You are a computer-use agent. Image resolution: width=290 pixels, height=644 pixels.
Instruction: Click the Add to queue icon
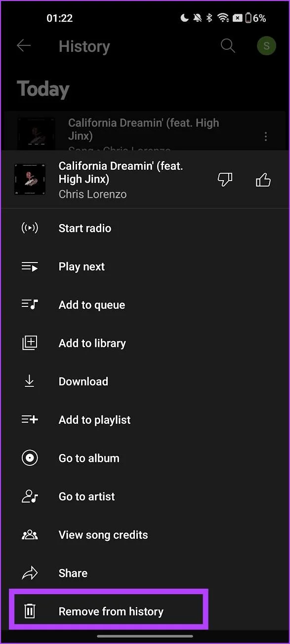30,304
